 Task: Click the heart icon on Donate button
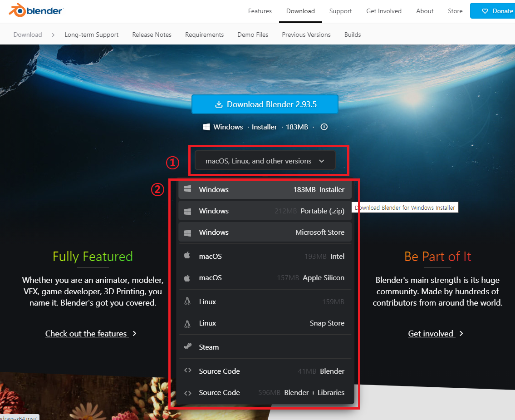tap(485, 11)
